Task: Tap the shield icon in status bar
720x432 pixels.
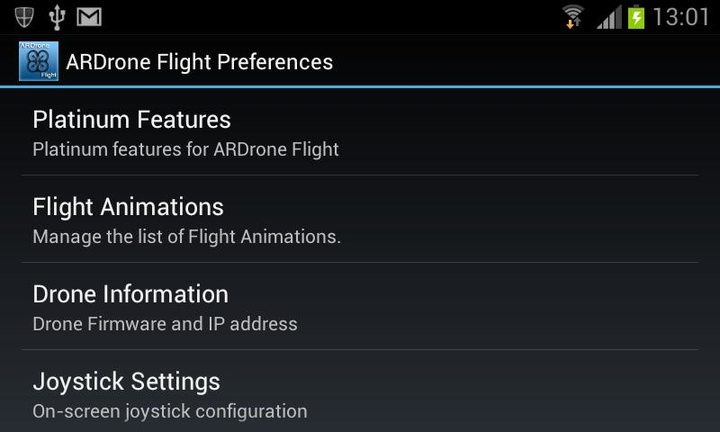Action: [24, 17]
